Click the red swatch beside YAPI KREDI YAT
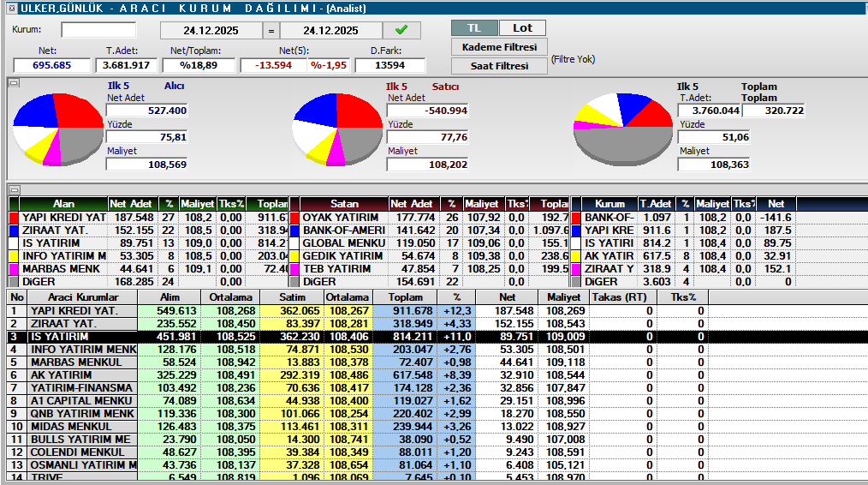868x485 pixels. point(14,218)
